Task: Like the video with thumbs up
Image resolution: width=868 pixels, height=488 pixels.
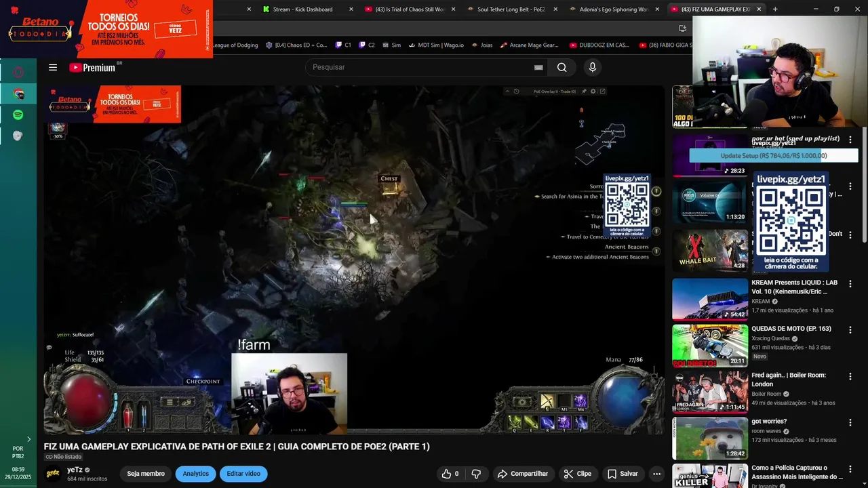Action: (450, 474)
